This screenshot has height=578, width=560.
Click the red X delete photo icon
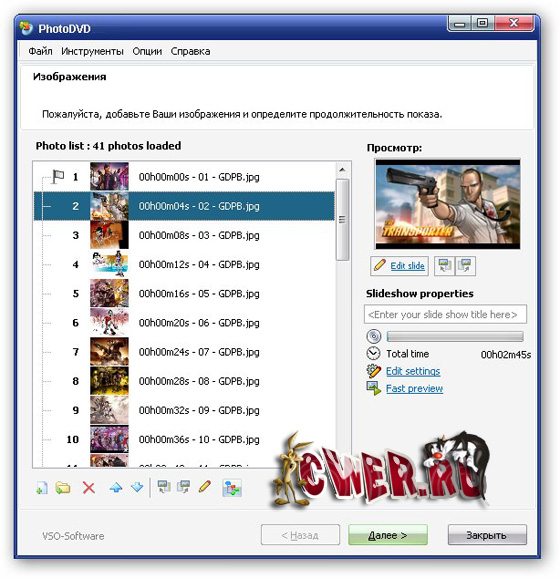(89, 488)
